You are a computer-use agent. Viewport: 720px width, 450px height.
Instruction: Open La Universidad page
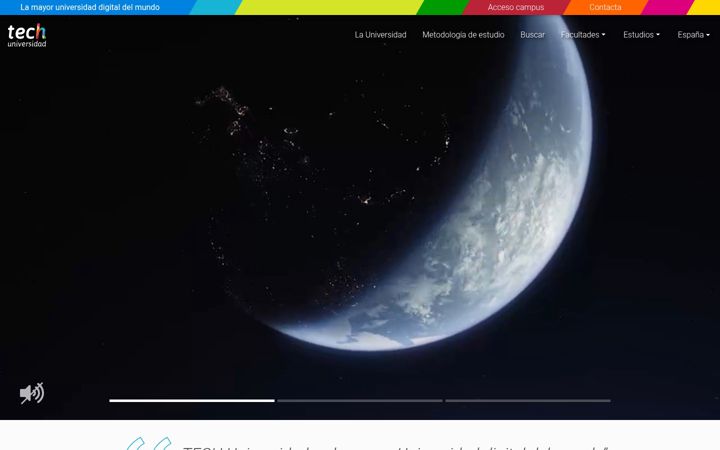click(380, 35)
